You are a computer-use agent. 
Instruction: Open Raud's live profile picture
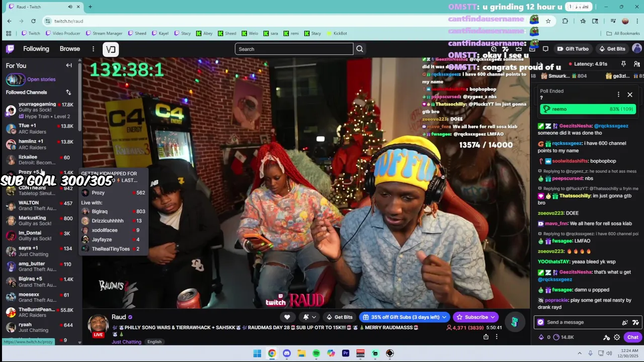98,326
